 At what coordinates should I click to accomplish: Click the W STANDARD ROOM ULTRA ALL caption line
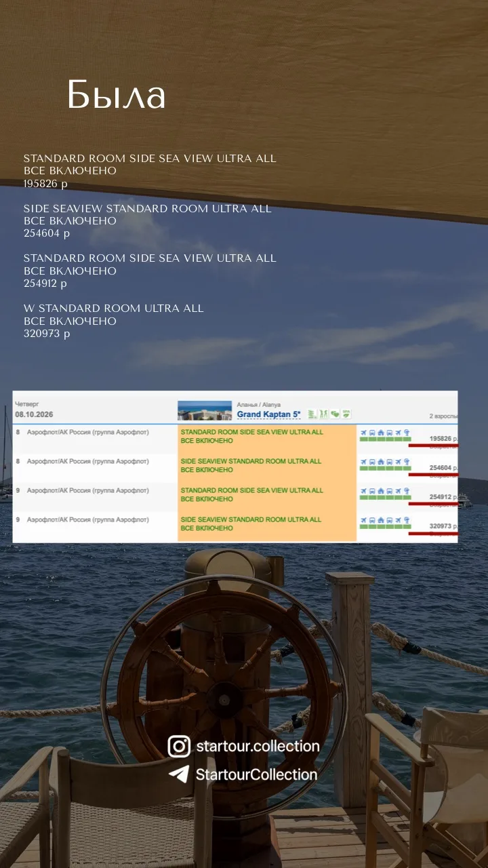(114, 309)
